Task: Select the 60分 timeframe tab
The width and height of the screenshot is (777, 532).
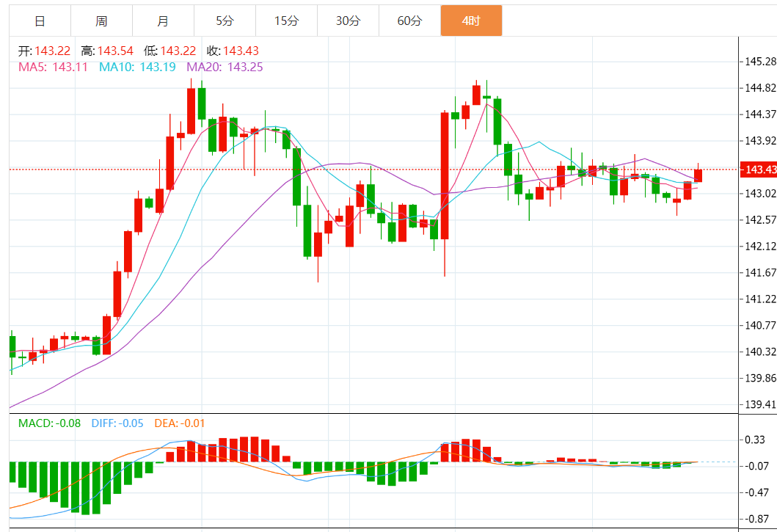Action: 409,21
